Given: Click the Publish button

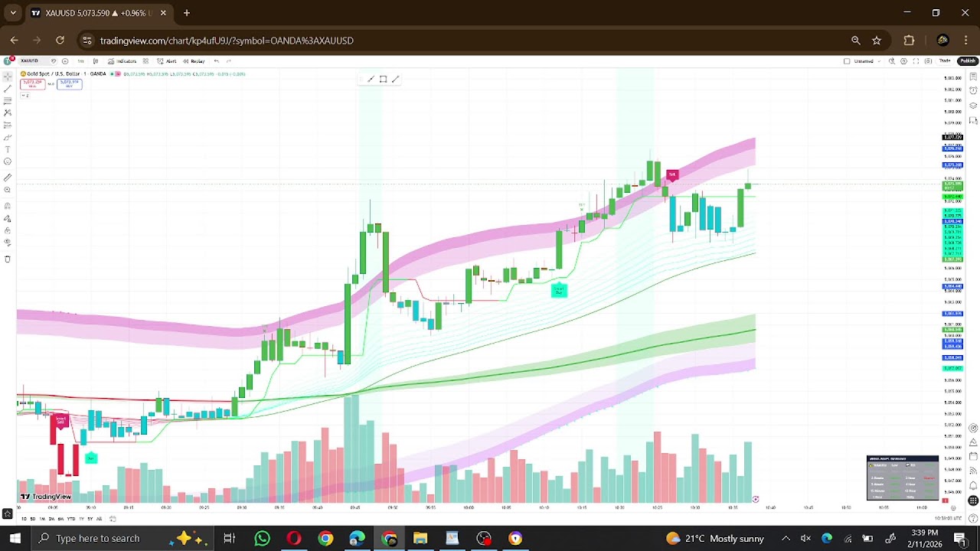Looking at the screenshot, I should click(968, 61).
